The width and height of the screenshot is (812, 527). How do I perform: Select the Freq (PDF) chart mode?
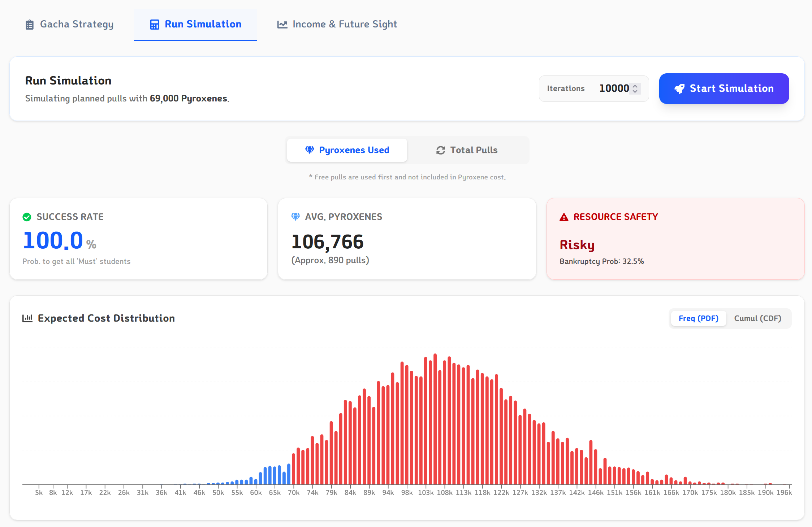pos(698,318)
